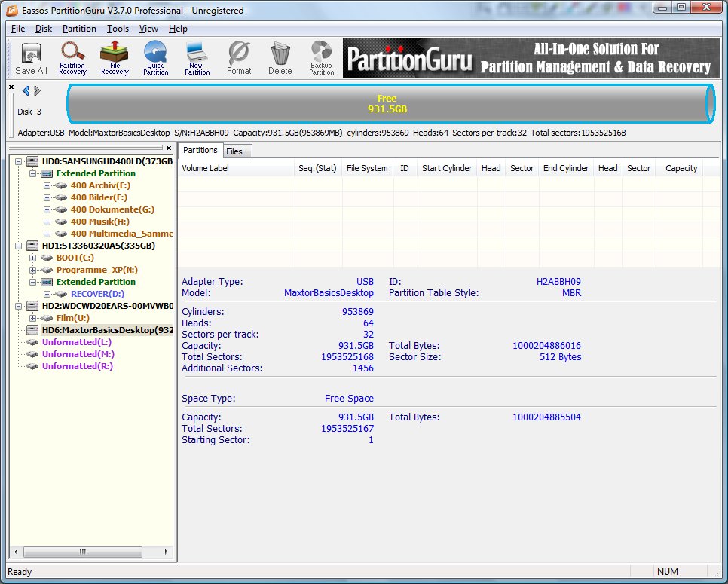Screen dimensions: 728x584
Task: Collapse the HD0 SAMSUNG disk node
Action: tap(19, 161)
